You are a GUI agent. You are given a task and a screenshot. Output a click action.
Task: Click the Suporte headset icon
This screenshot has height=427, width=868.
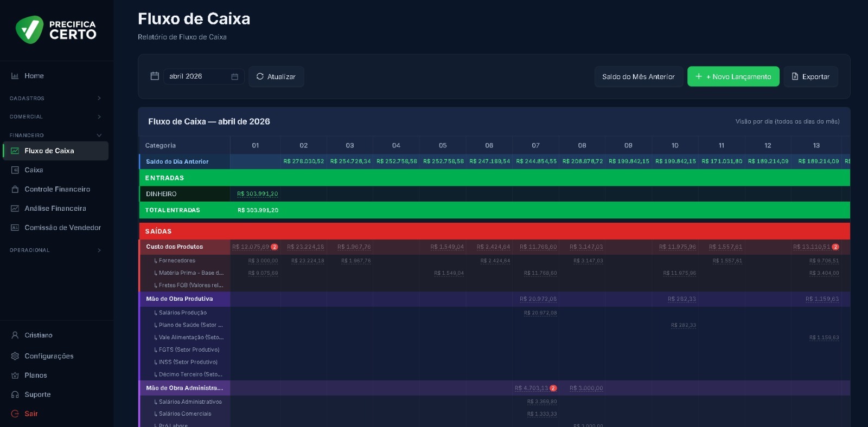[15, 394]
